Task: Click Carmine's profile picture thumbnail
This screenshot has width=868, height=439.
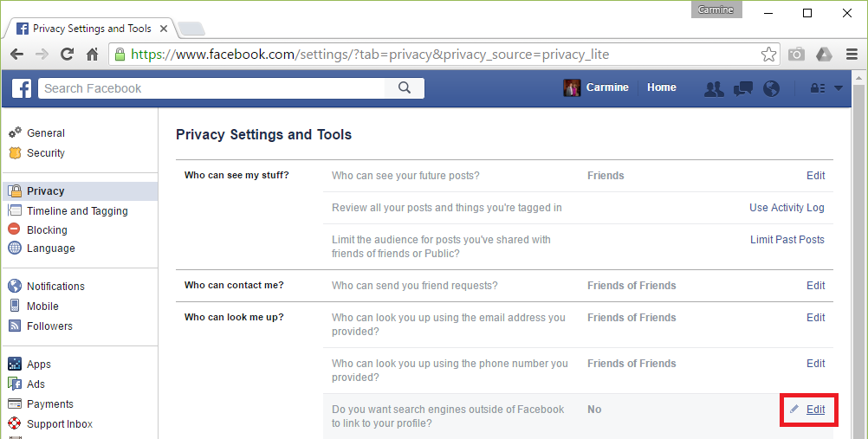Action: 572,88
